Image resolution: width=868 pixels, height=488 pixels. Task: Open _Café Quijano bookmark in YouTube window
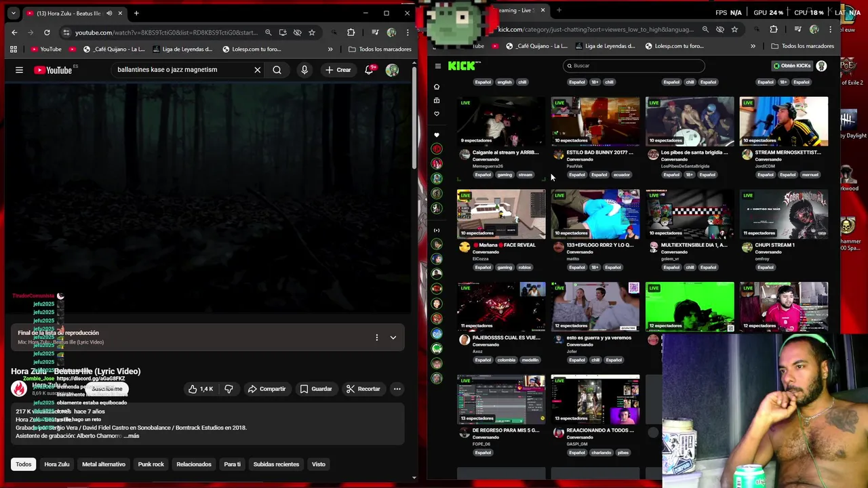[114, 49]
